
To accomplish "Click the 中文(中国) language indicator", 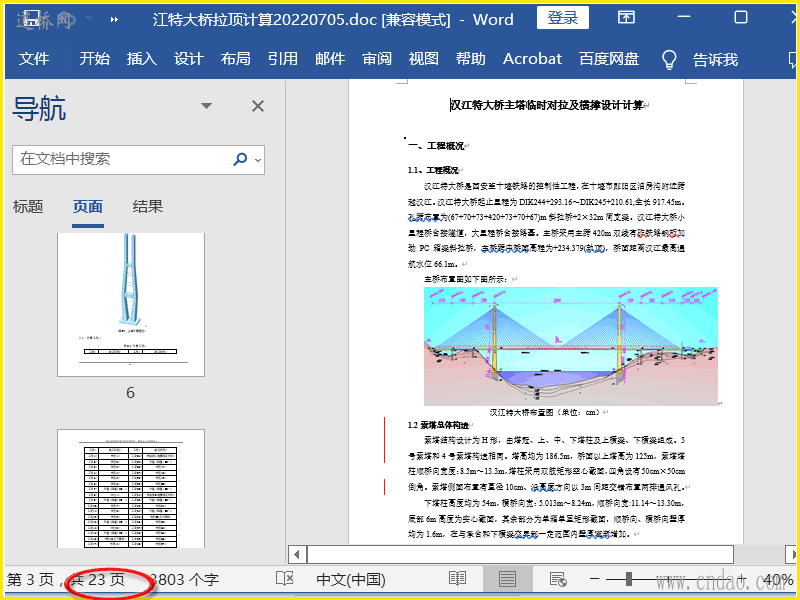I will tap(351, 580).
